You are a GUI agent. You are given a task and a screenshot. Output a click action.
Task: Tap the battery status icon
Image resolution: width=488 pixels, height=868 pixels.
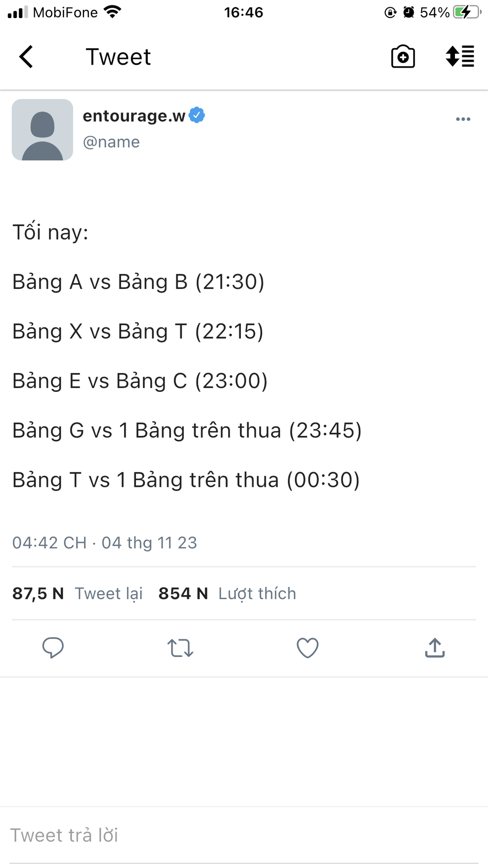tap(466, 12)
